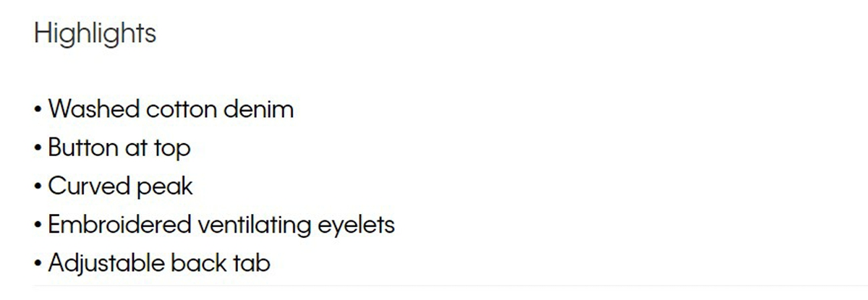Image resolution: width=868 pixels, height=300 pixels.
Task: Click the bullet before Curved peak
Action: tap(38, 188)
